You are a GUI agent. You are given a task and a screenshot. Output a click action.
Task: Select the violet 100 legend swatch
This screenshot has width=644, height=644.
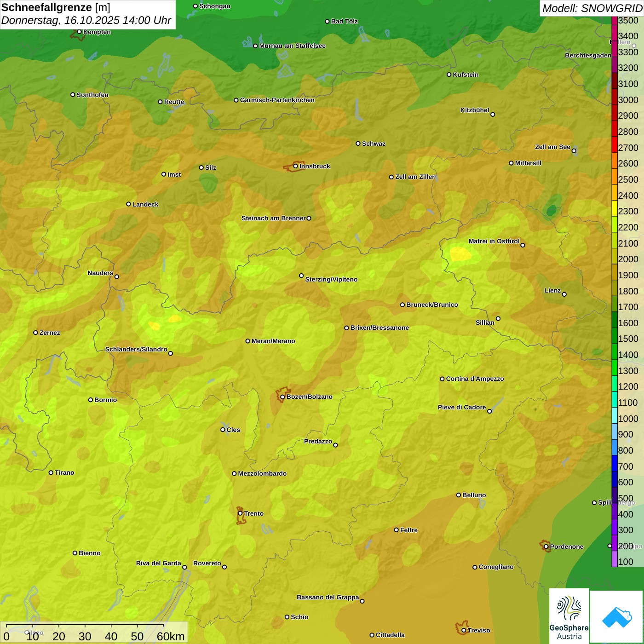[x=615, y=558]
